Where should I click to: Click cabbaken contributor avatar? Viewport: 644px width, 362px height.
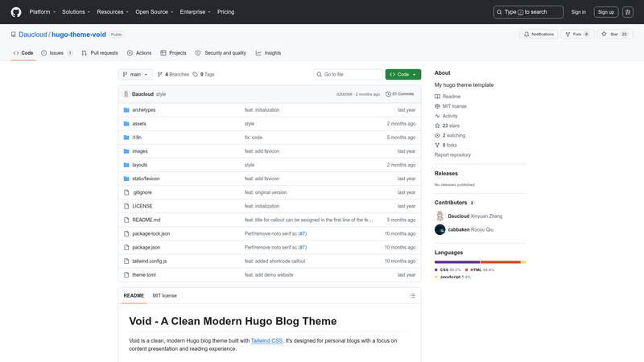(440, 229)
